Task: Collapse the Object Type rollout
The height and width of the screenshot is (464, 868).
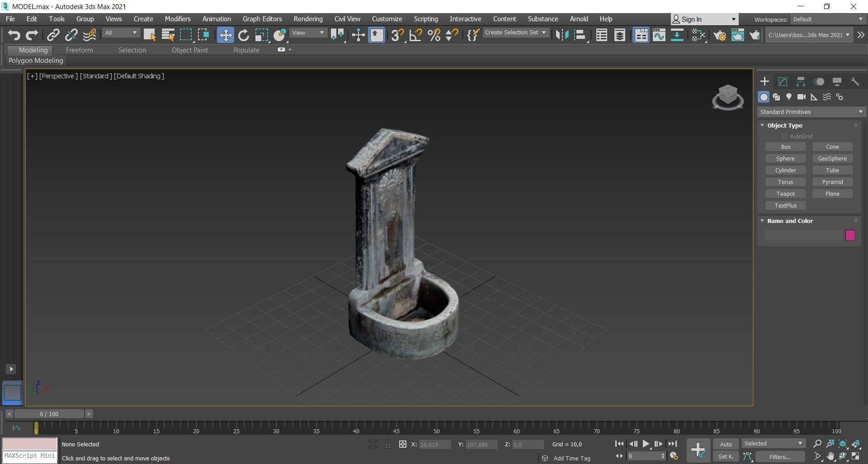Action: pos(763,125)
